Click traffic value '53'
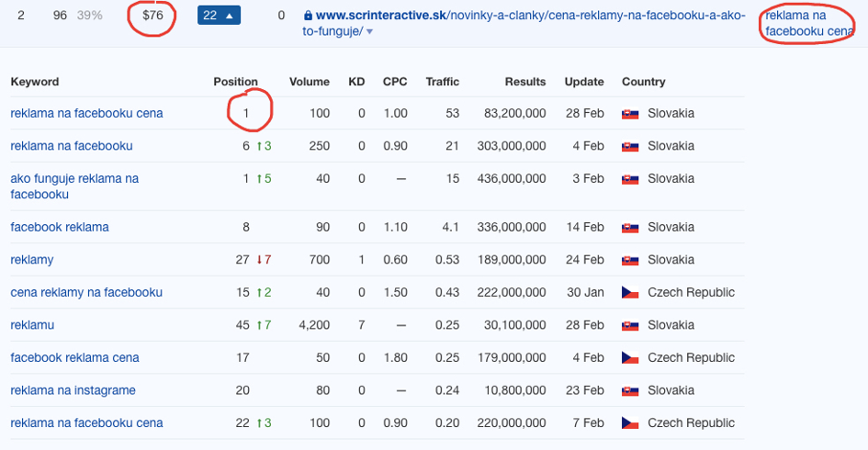Image resolution: width=868 pixels, height=450 pixels. point(452,114)
